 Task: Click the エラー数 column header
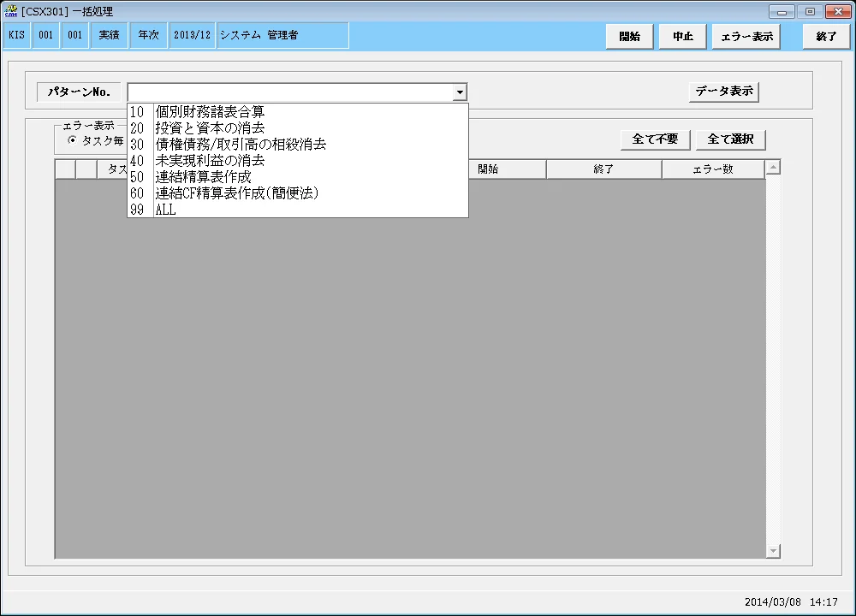(x=713, y=169)
